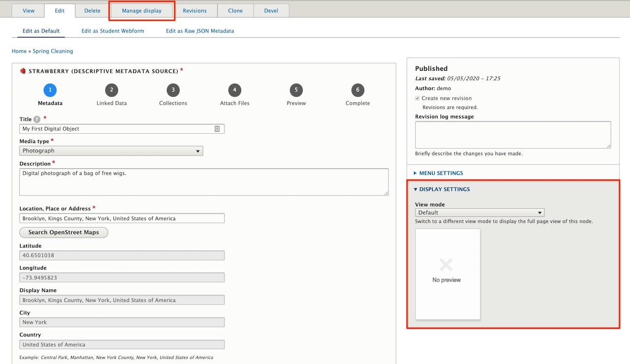Click the autofill icon inside Title field

[217, 129]
